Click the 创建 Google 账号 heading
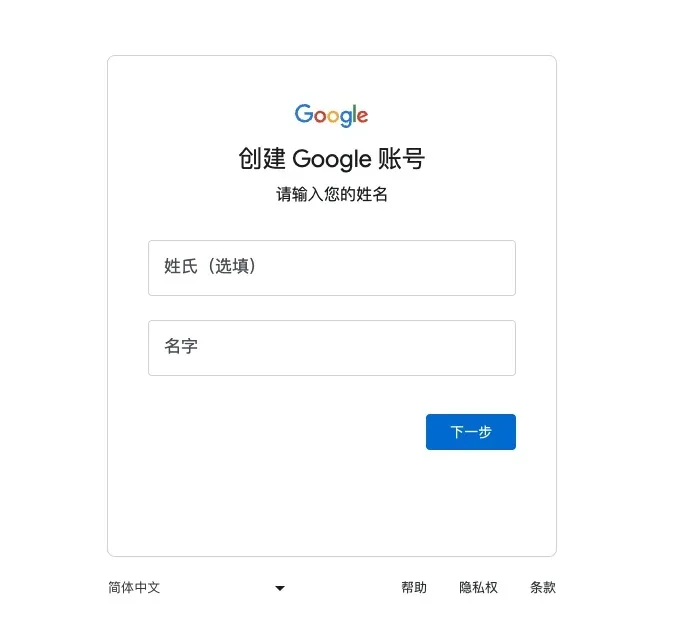This screenshot has width=674, height=622. pyautogui.click(x=331, y=159)
